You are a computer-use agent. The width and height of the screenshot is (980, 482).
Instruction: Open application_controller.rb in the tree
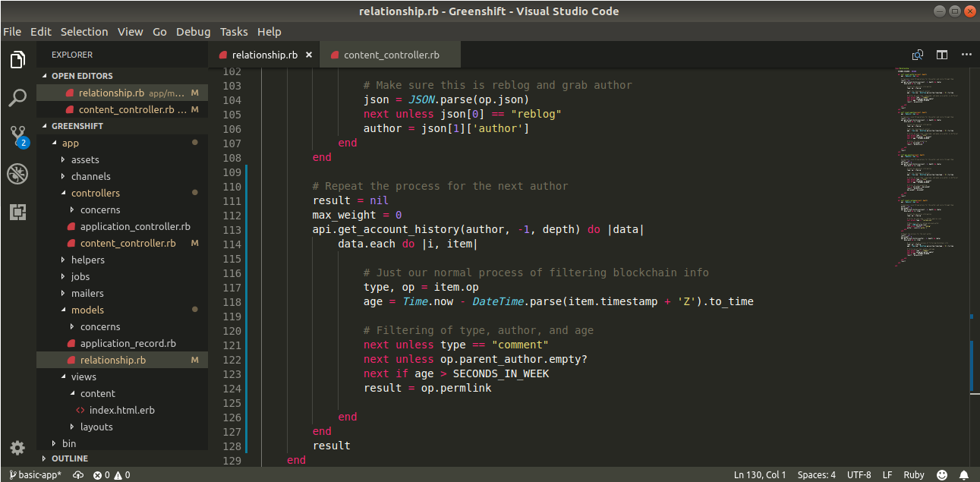coord(122,226)
